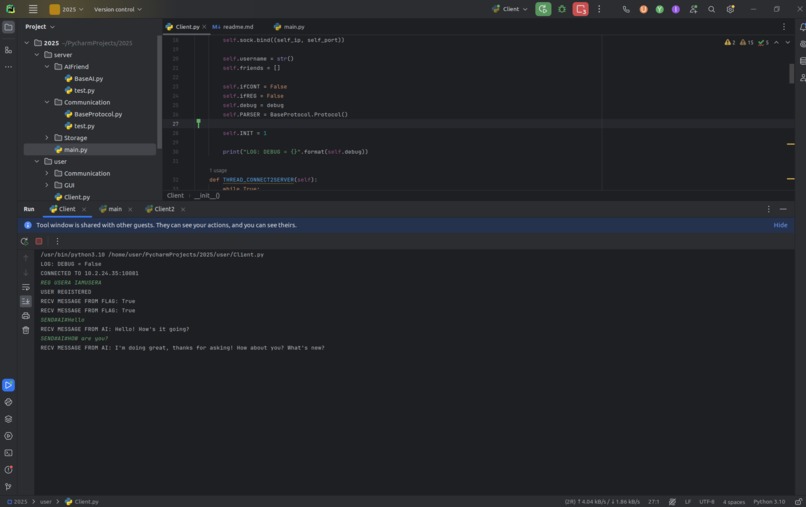Image resolution: width=806 pixels, height=507 pixels.
Task: Switch to main.py editor tab
Action: point(289,27)
